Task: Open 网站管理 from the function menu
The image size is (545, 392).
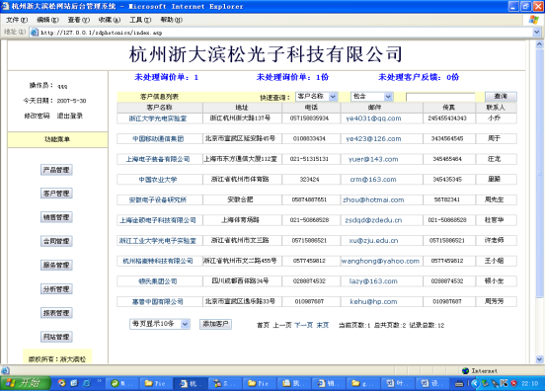Action: [56, 337]
